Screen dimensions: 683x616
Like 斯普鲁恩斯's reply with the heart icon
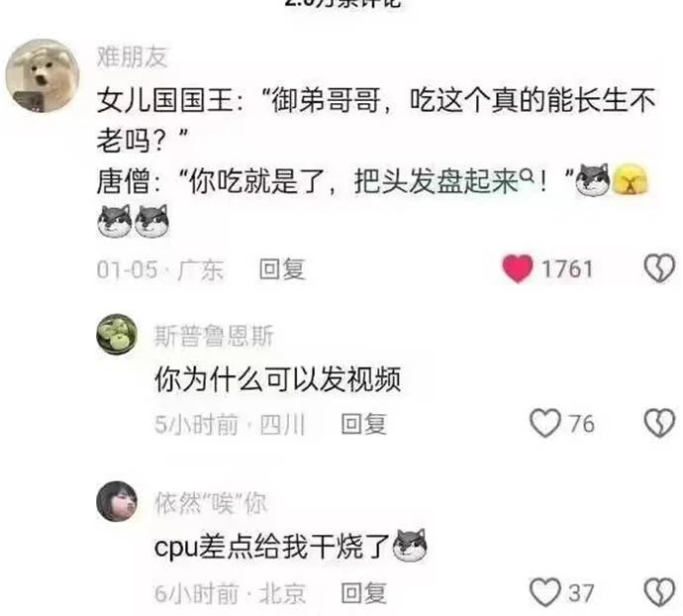click(x=545, y=423)
